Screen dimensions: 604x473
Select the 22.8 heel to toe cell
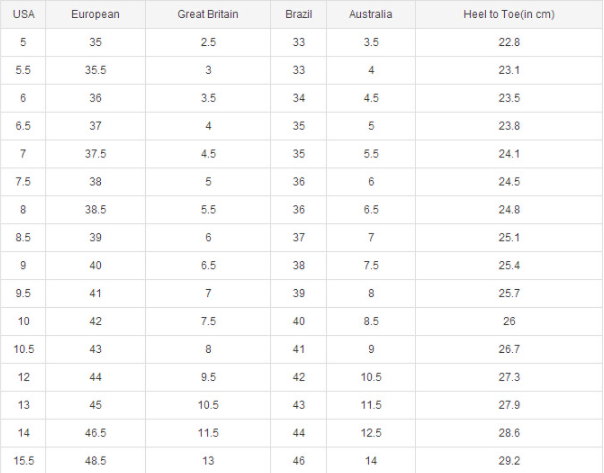(x=509, y=42)
